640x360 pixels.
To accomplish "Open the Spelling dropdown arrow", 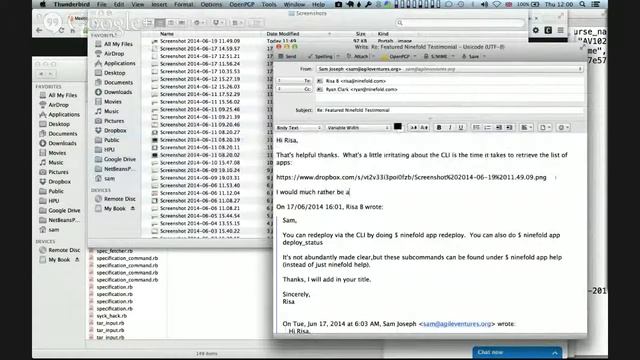I will [338, 56].
